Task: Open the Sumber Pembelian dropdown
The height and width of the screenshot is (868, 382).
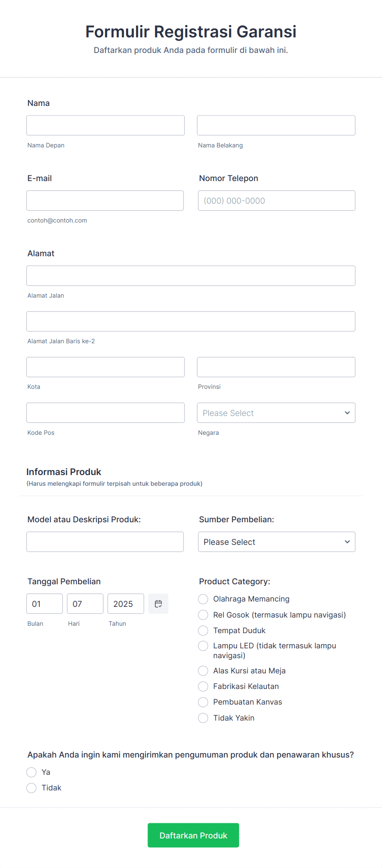Action: pyautogui.click(x=276, y=542)
